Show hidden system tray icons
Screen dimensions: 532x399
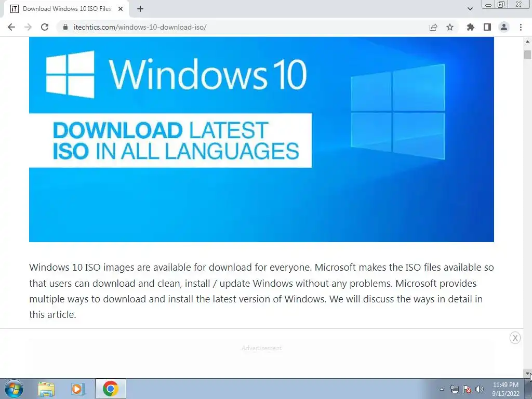click(442, 389)
